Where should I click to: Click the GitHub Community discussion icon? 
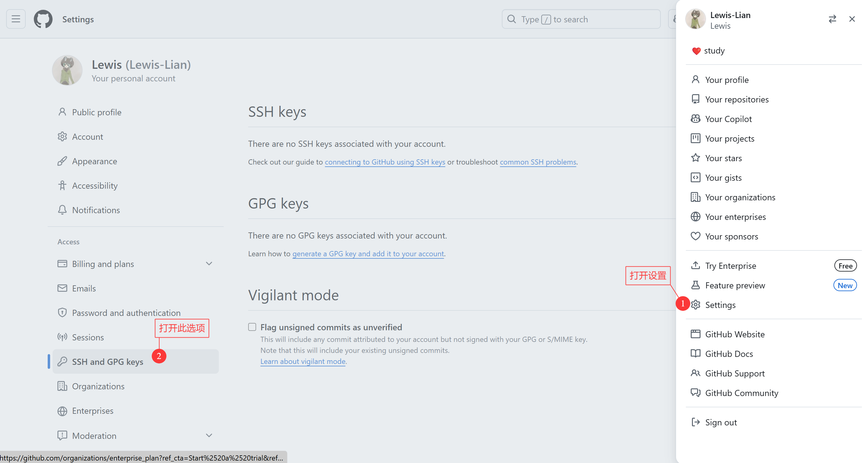coord(696,393)
